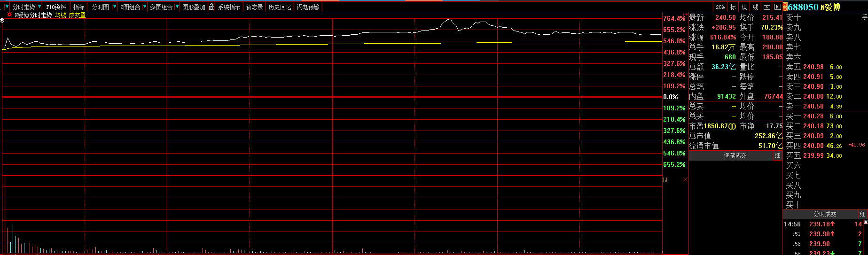Click the panel collapse-up icon
Screen dimensions: 868x255
[x=766, y=7]
